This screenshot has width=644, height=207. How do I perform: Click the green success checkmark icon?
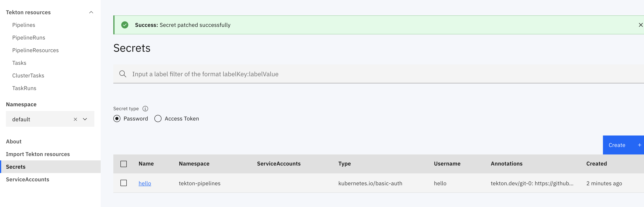pyautogui.click(x=125, y=25)
